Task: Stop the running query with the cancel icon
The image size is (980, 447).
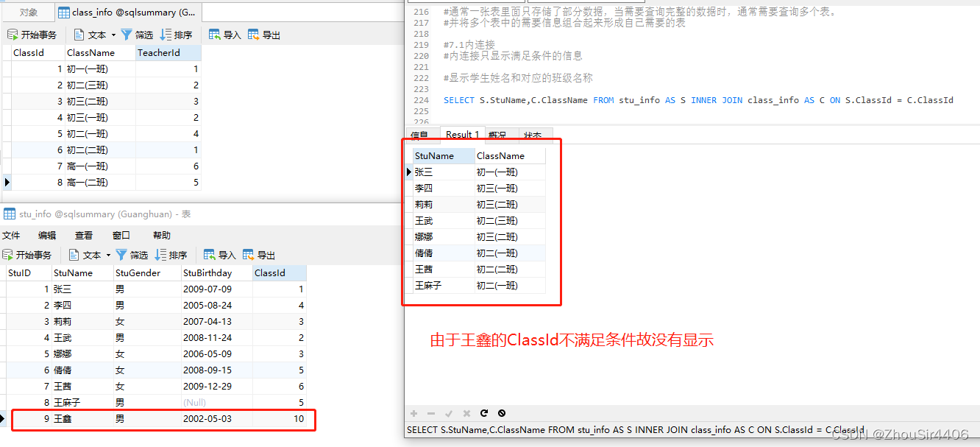Action: [502, 413]
